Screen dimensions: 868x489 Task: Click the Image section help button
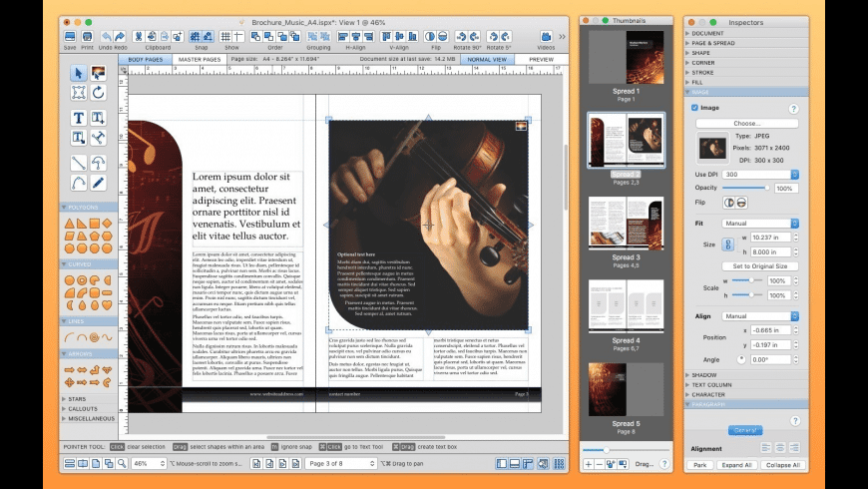point(793,109)
